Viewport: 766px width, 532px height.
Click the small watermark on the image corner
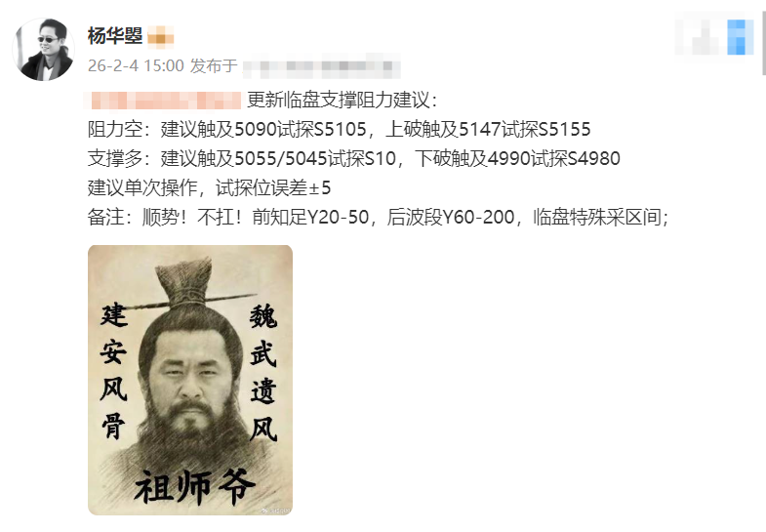coord(275,511)
